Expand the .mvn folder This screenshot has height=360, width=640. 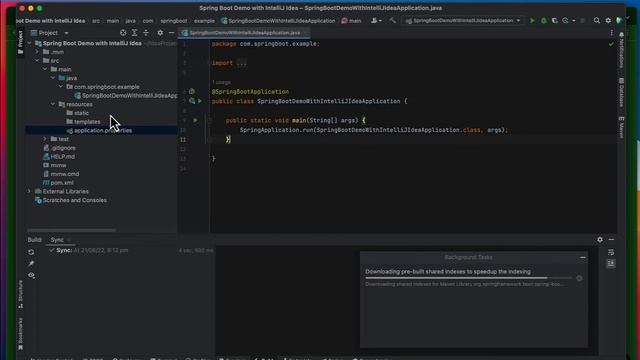tap(37, 52)
